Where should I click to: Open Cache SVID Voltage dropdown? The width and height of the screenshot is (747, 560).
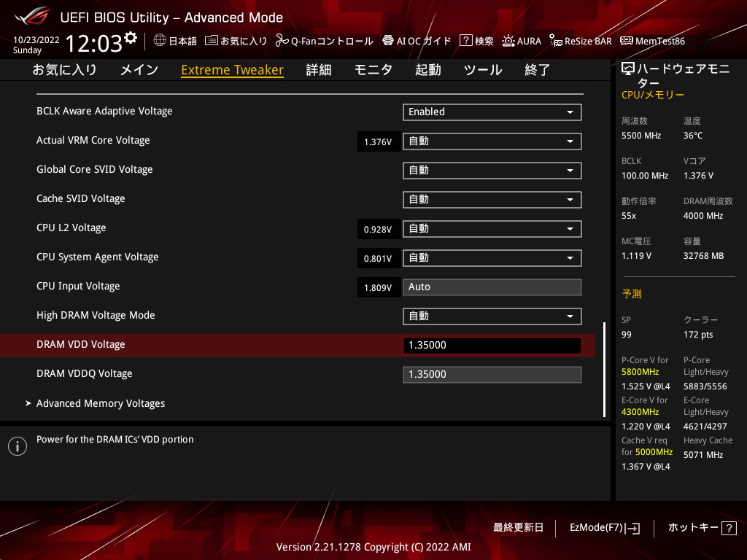coord(492,200)
